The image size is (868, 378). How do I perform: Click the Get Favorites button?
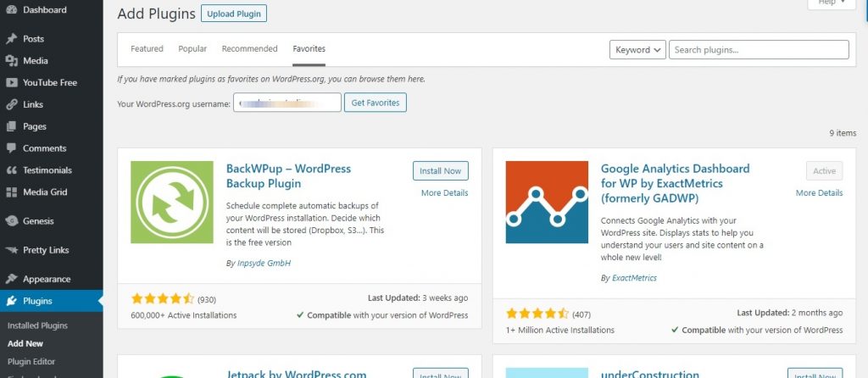(x=376, y=103)
